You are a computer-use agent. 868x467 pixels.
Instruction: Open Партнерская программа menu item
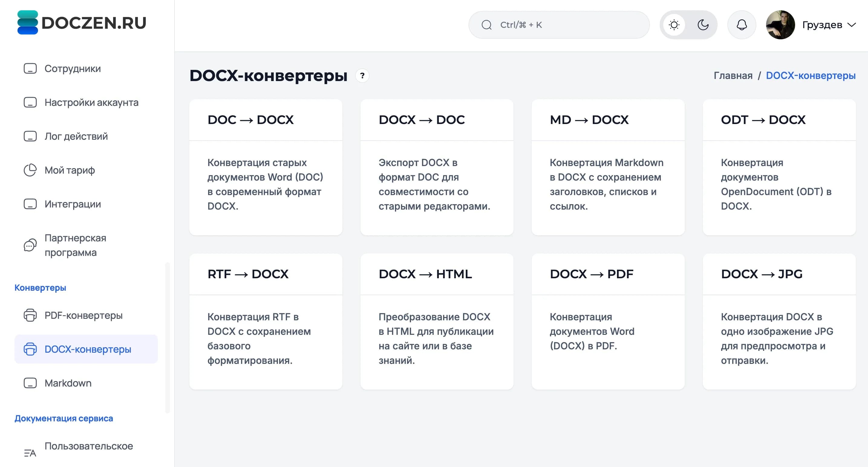[86, 245]
